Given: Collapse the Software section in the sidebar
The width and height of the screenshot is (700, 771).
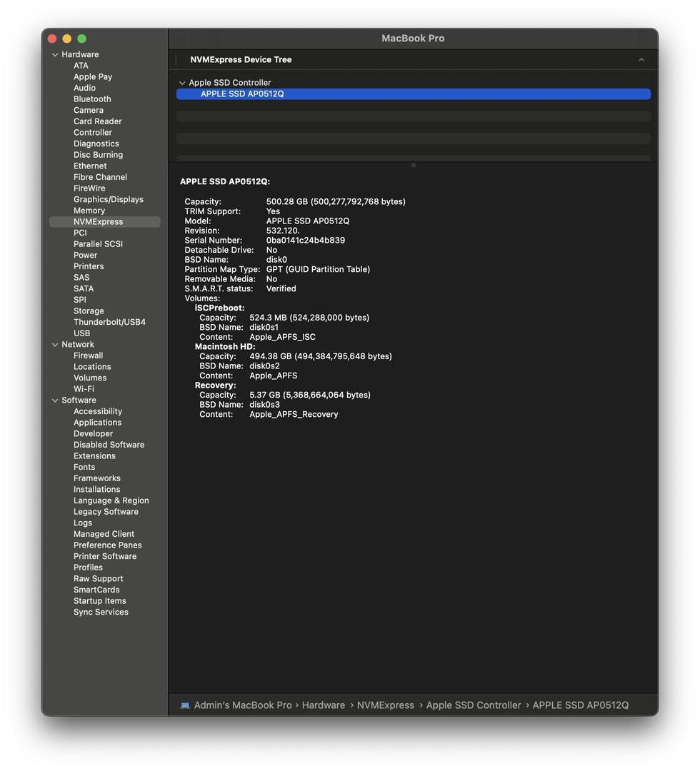Looking at the screenshot, I should (x=55, y=400).
